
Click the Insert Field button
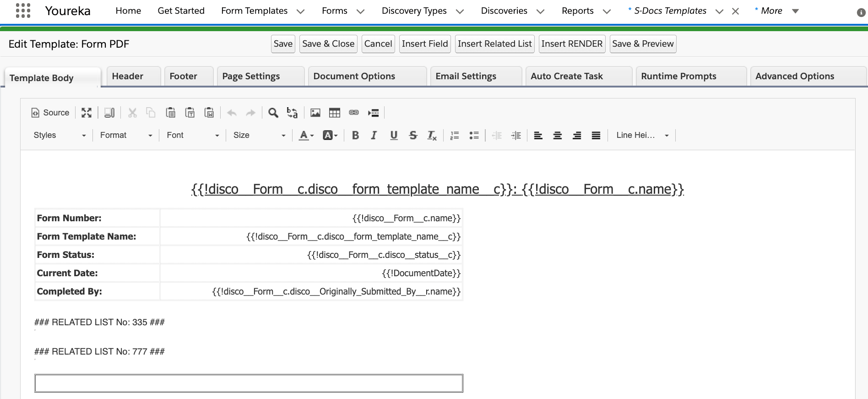tap(425, 44)
